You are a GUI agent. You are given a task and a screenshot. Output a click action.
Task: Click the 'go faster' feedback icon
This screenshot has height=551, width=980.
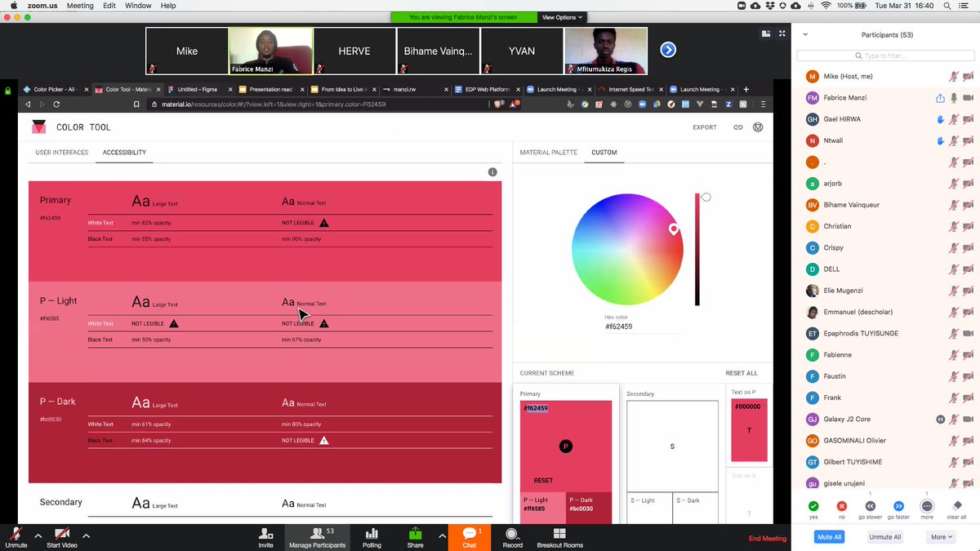click(x=898, y=506)
